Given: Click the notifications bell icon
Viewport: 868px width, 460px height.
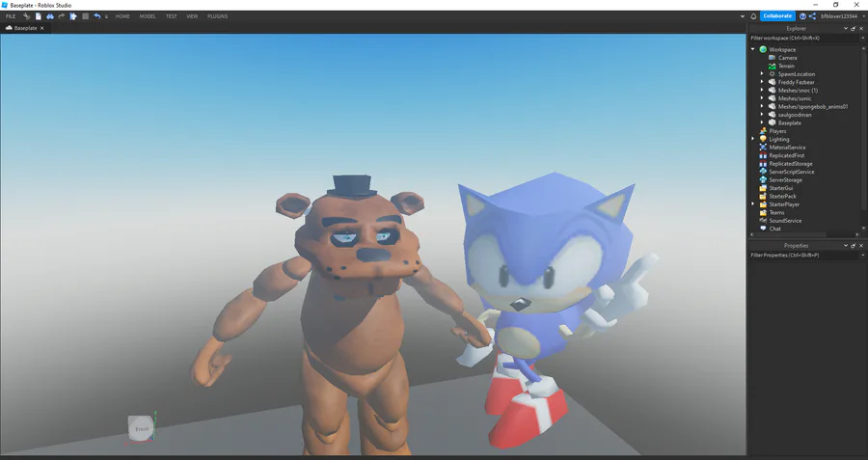Looking at the screenshot, I should coord(753,16).
